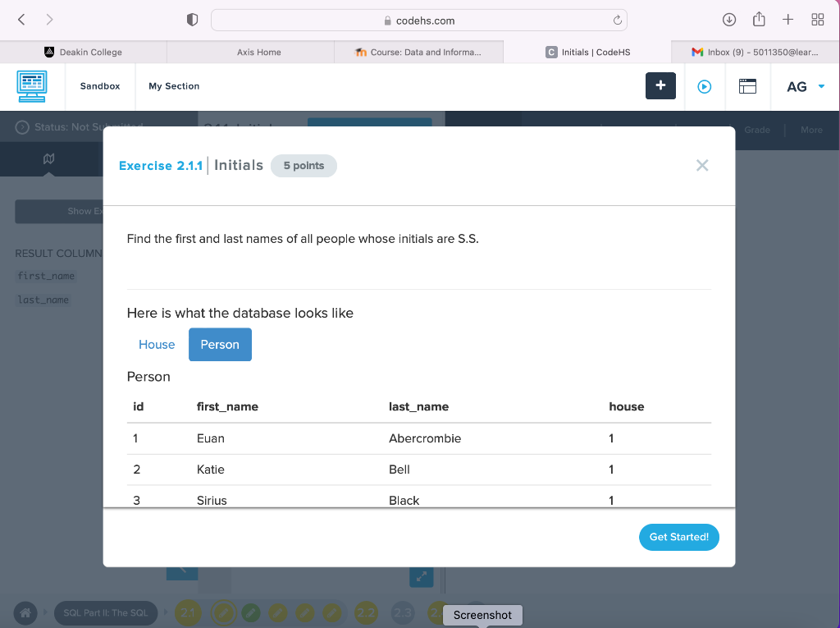This screenshot has width=840, height=628.
Task: Click the Black last name cell
Action: pos(404,501)
